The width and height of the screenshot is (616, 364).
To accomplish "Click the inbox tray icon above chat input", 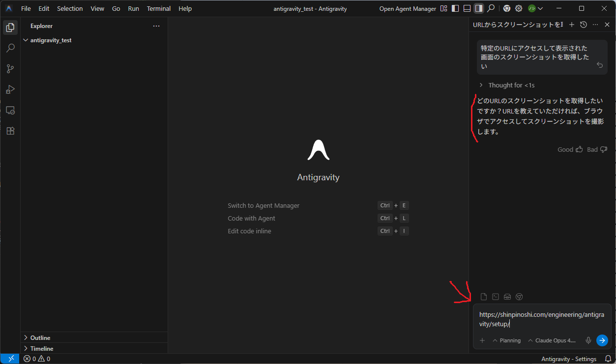I will [507, 297].
